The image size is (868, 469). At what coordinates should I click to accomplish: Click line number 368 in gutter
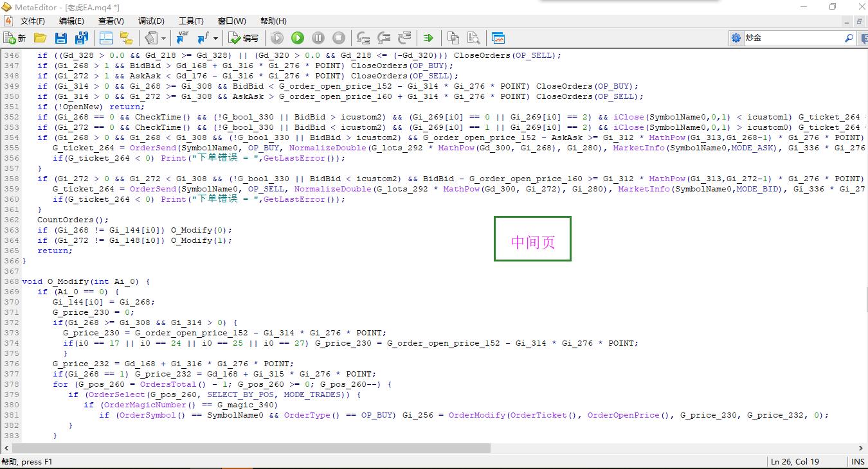[11, 281]
